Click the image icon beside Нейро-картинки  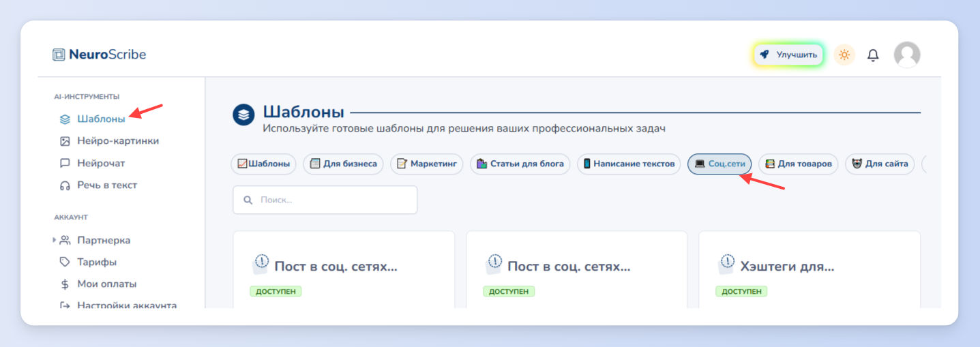pyautogui.click(x=65, y=141)
